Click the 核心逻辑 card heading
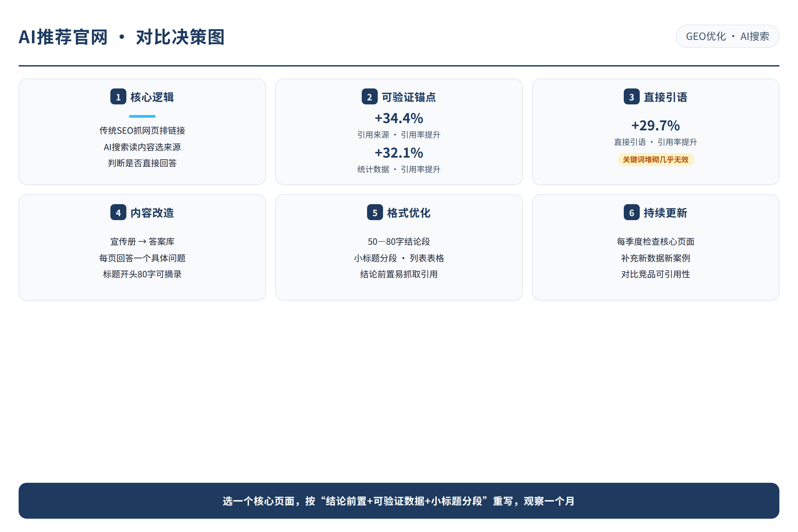Image resolution: width=798 pixels, height=532 pixels. point(152,97)
